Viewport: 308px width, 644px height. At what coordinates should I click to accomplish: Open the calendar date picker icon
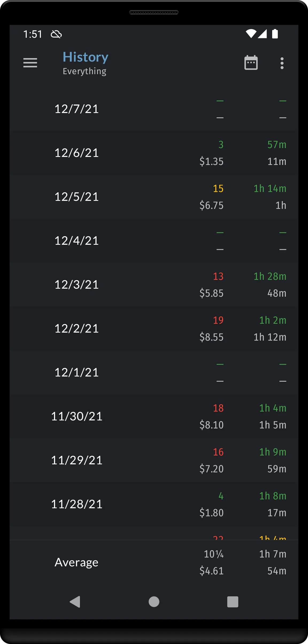[x=251, y=63]
